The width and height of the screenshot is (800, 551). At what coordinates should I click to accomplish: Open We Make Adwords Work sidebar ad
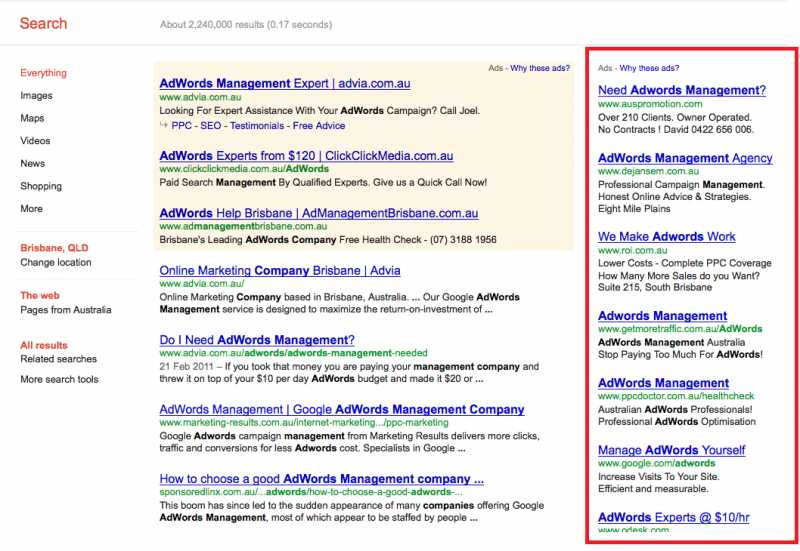666,236
